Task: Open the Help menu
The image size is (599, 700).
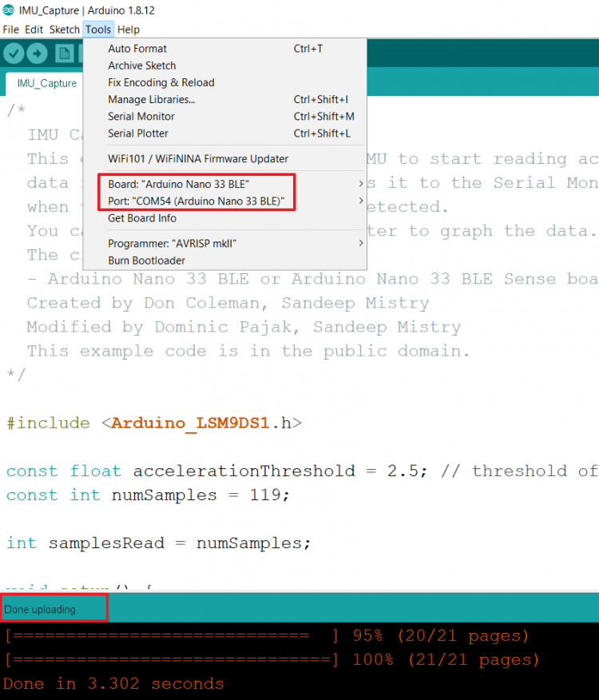Action: (x=129, y=30)
